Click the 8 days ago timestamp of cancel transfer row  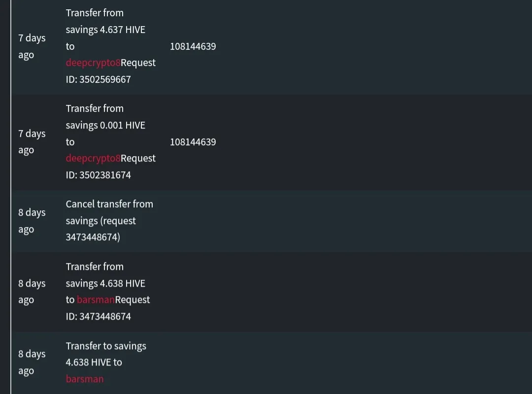[32, 221]
